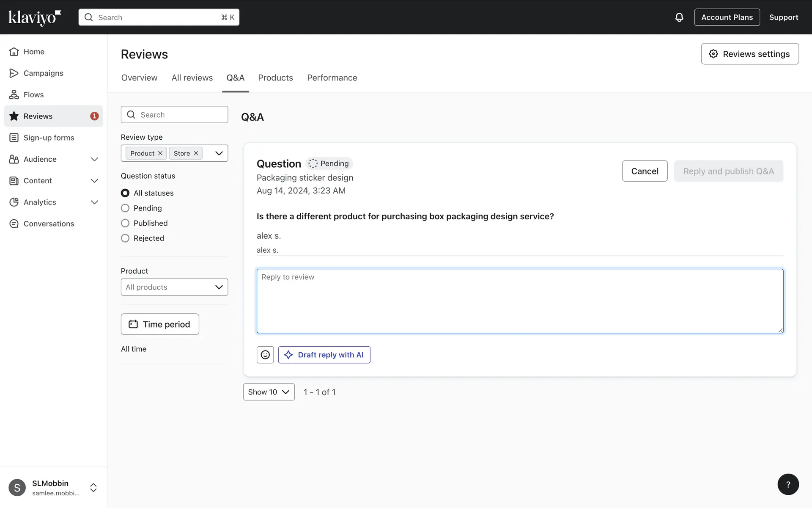Switch to the All reviews tab
Screen dimensions: 812x508
point(192,78)
